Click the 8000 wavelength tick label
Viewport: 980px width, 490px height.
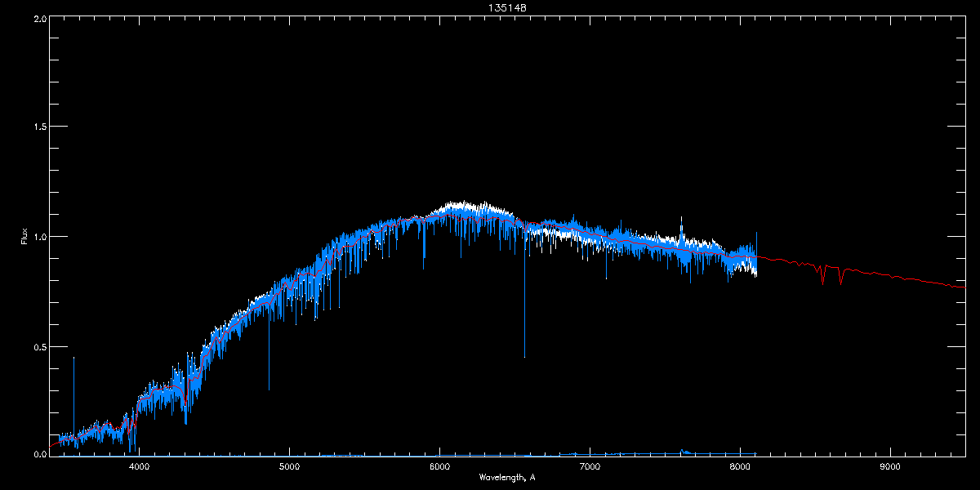740,467
